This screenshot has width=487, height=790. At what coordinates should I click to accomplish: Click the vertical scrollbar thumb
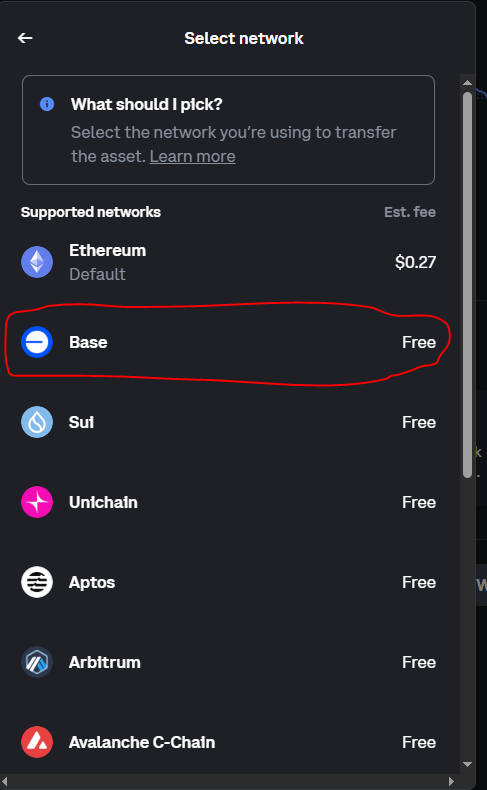coord(467,285)
